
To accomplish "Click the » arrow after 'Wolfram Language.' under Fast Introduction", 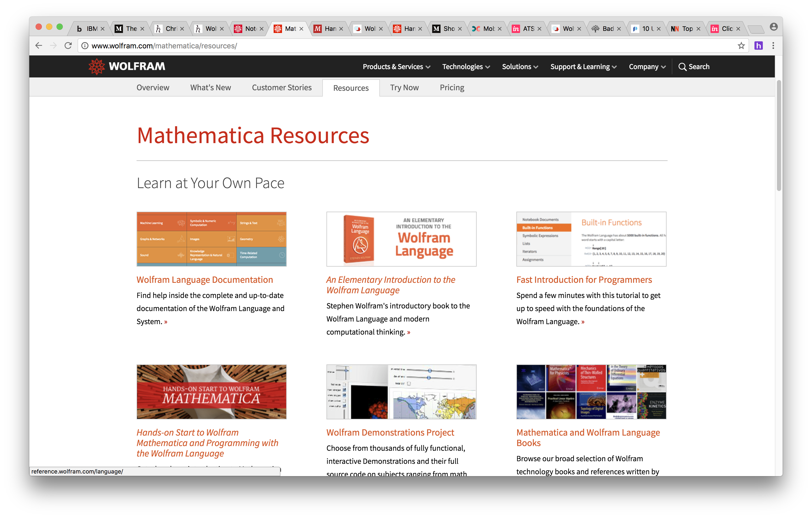I will [583, 322].
